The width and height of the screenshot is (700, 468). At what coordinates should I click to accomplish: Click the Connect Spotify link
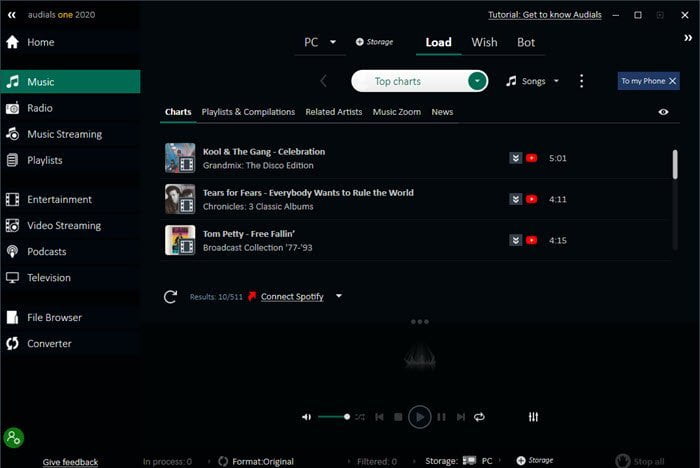pyautogui.click(x=292, y=297)
